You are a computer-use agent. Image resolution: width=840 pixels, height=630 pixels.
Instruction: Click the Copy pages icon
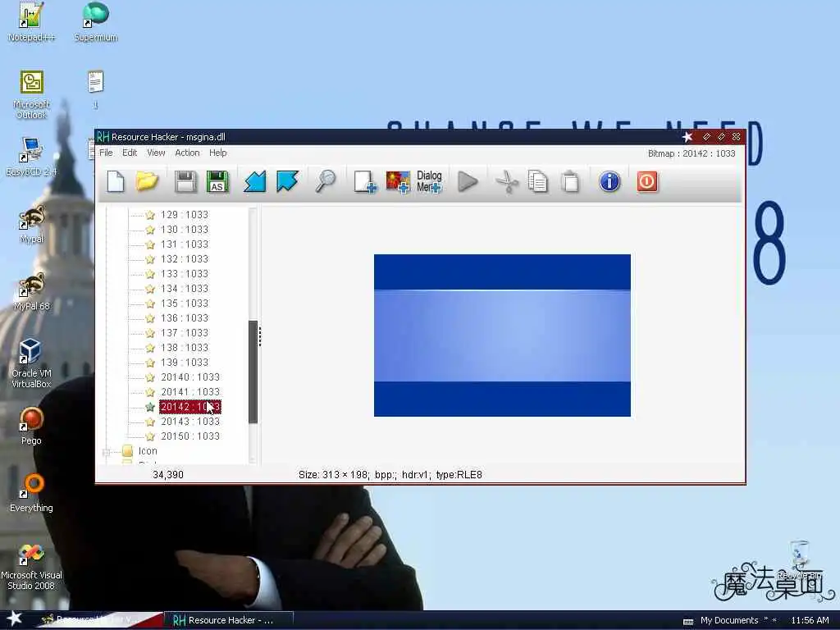click(537, 181)
